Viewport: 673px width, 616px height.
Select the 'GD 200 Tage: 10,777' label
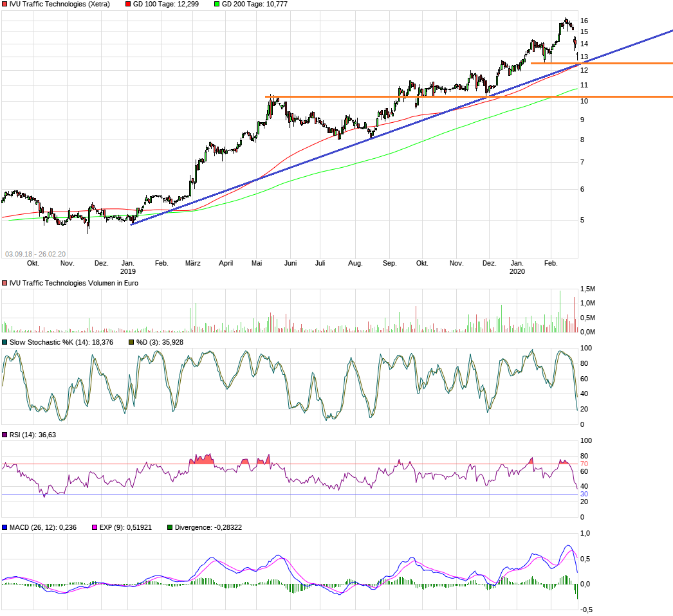tap(255, 4)
